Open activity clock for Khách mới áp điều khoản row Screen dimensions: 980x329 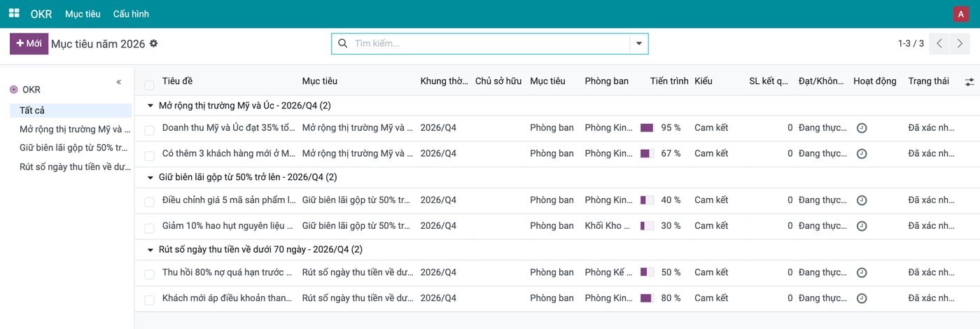tap(862, 298)
